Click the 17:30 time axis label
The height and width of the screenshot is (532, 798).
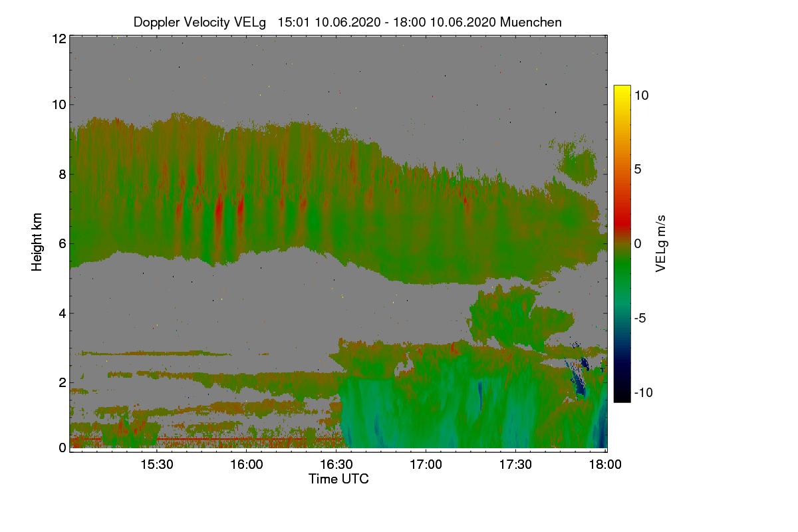515,465
